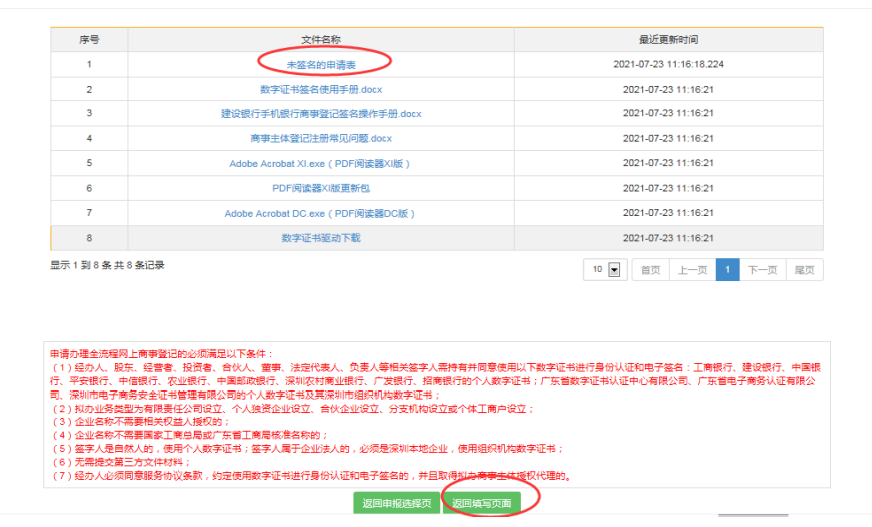Download 数字证书签名使用手册.docx

point(321,89)
